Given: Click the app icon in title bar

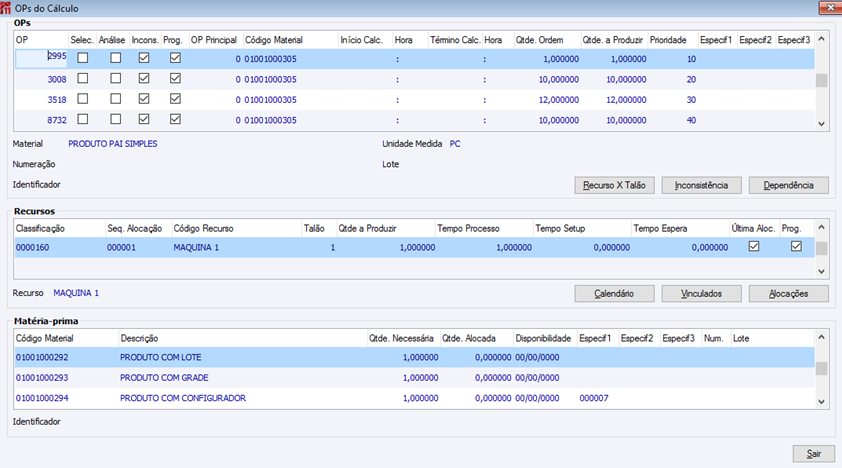Looking at the screenshot, I should point(6,8).
